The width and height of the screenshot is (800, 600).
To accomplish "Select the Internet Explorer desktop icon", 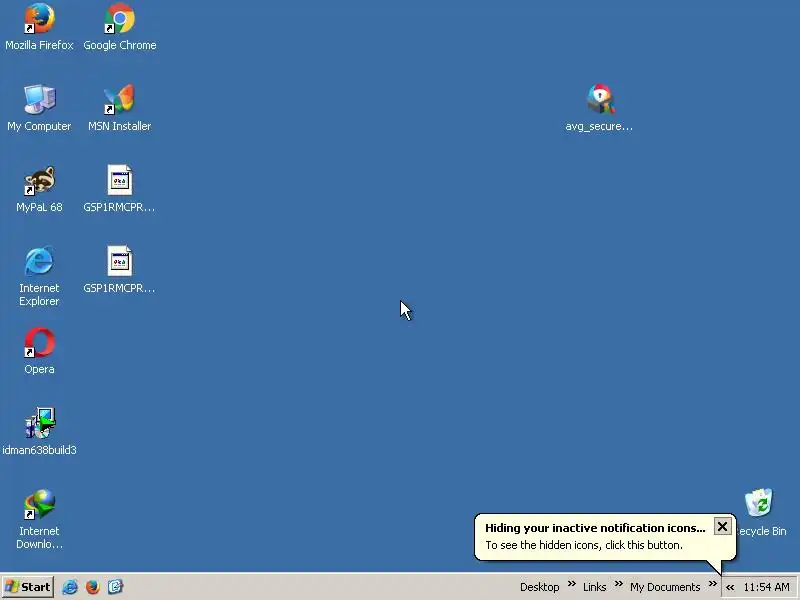I will pyautogui.click(x=39, y=261).
